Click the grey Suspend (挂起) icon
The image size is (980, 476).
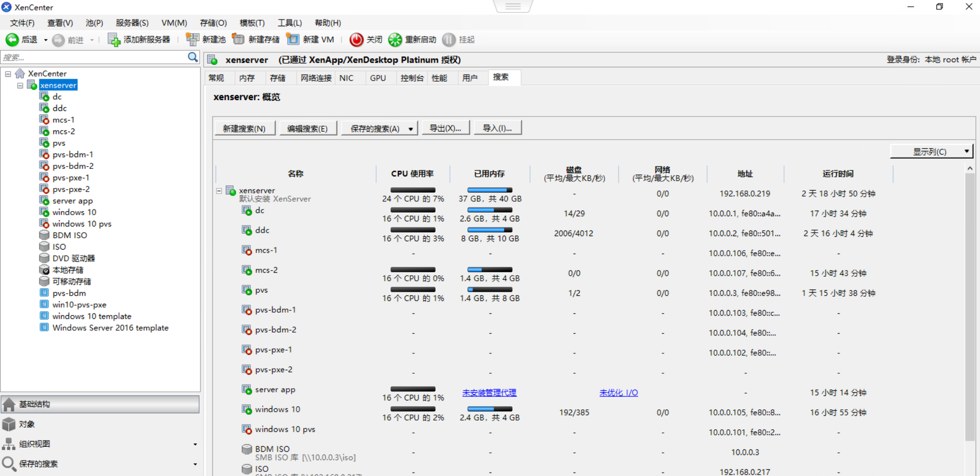pos(448,40)
